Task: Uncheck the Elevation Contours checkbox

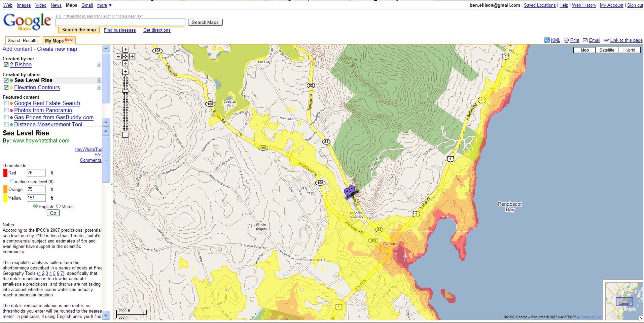Action: coord(6,88)
